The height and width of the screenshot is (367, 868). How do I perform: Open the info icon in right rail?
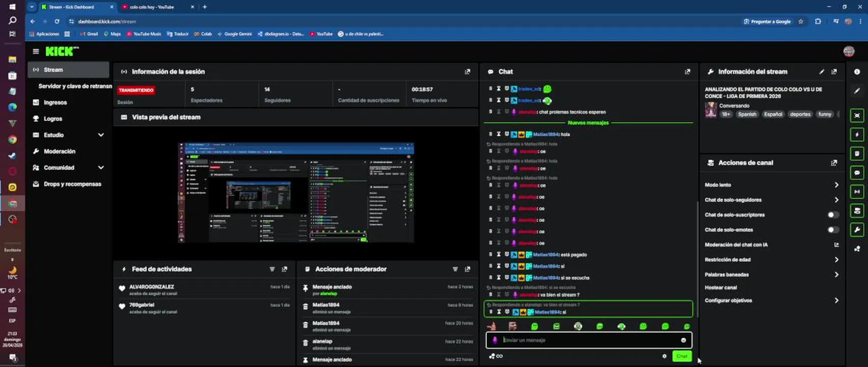857,72
